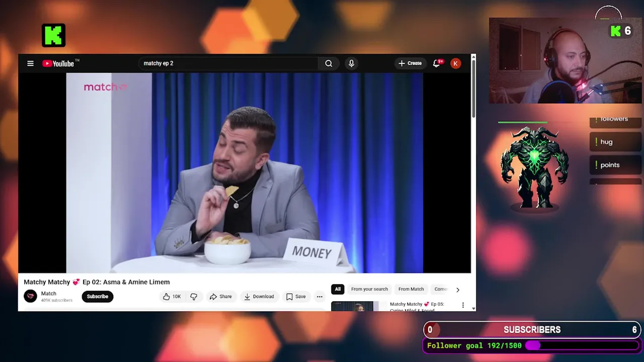Select the From your search chip
Screen dimensions: 644x362
[369, 289]
